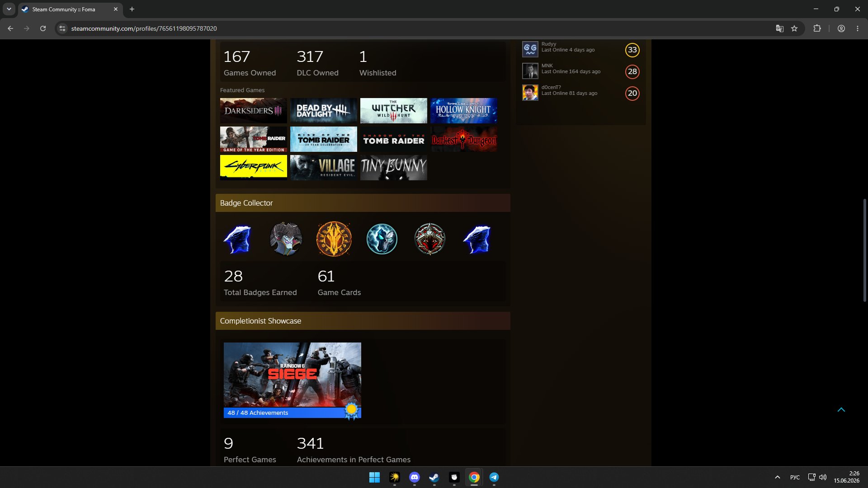Click the MNK friend name

[547, 66]
